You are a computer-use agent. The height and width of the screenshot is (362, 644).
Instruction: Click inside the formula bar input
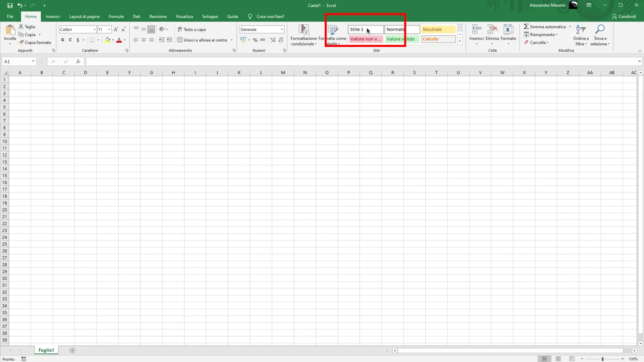tap(335, 61)
